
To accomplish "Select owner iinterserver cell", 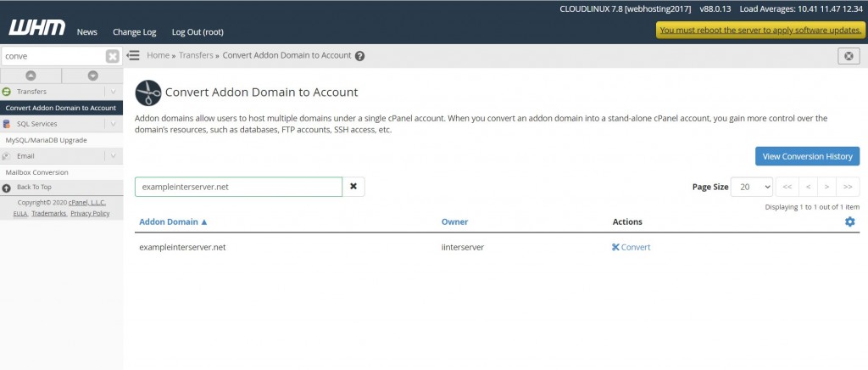I will tap(462, 248).
